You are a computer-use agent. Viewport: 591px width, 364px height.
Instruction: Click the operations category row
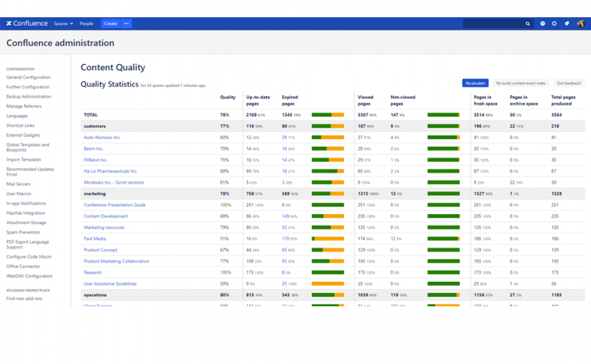[333, 295]
